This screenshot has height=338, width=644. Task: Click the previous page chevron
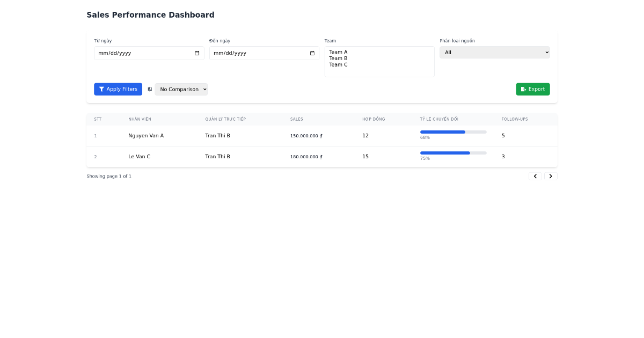[535, 176]
